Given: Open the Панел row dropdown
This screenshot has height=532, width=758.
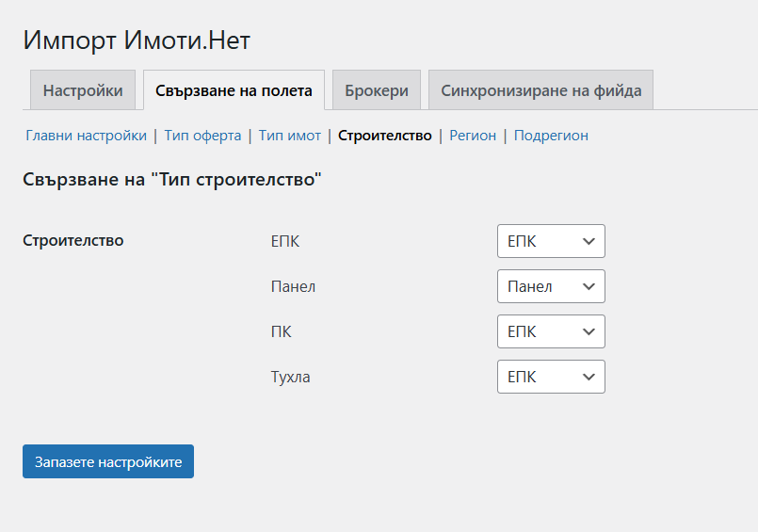Looking at the screenshot, I should click(x=551, y=286).
